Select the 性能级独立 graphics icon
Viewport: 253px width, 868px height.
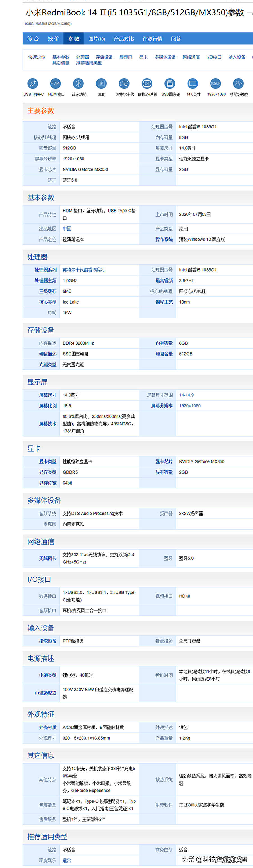239,83
